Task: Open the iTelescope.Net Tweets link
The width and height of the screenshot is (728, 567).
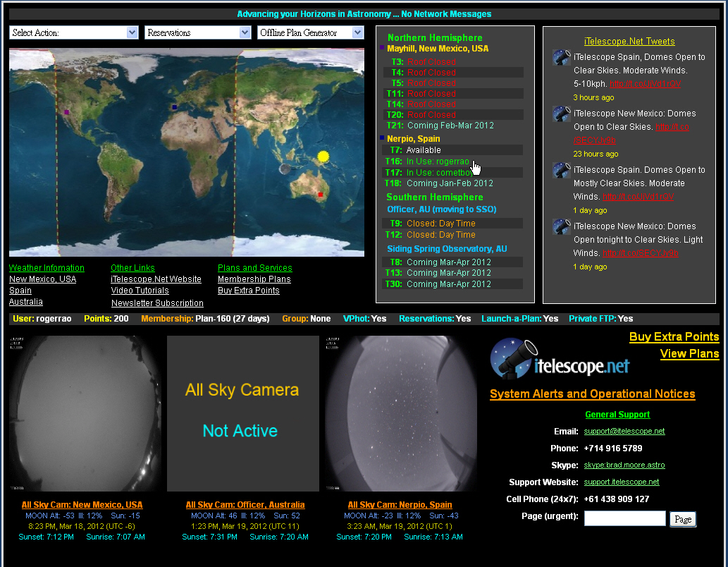Action: [629, 42]
